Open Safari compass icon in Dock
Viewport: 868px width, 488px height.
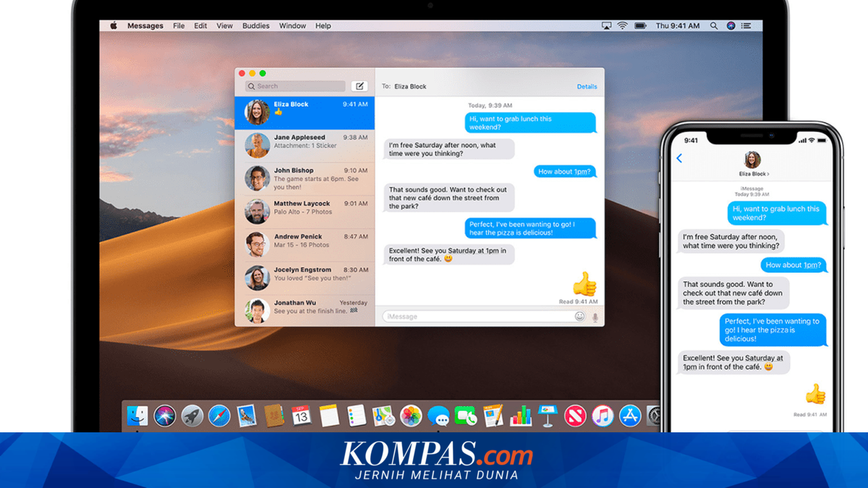point(219,416)
